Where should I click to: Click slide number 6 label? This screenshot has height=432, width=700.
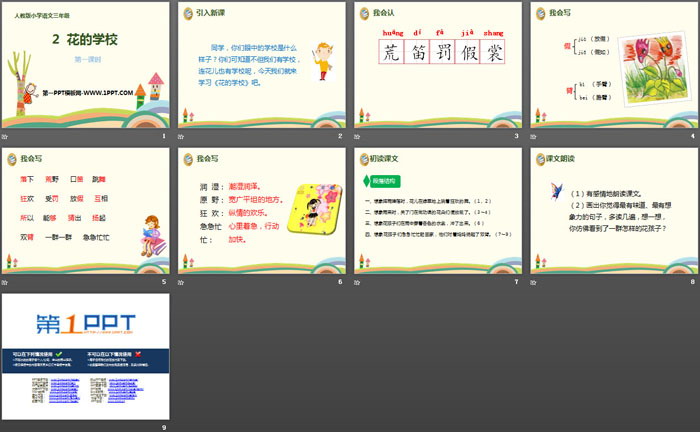(340, 282)
